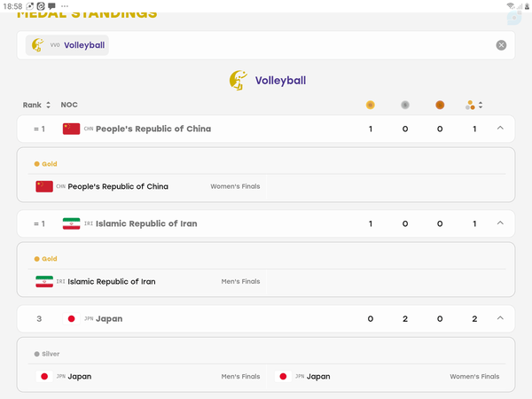Collapse the Islamic Republic of Iran row

click(x=500, y=223)
